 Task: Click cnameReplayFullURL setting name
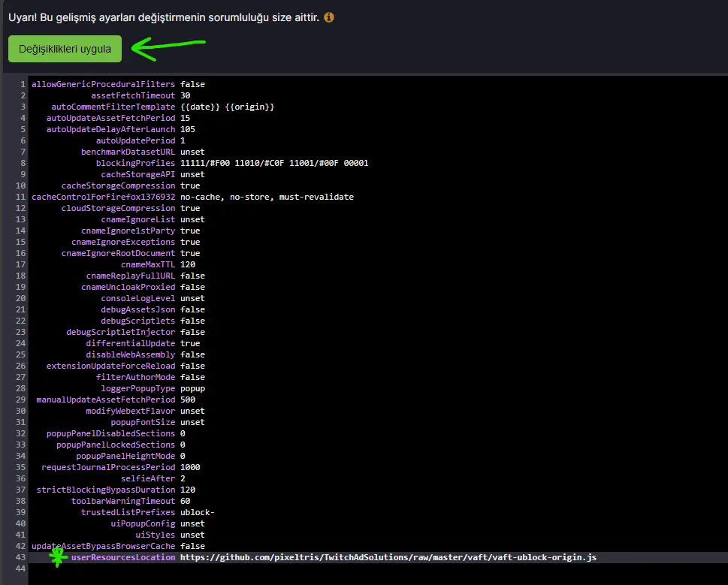coord(131,276)
